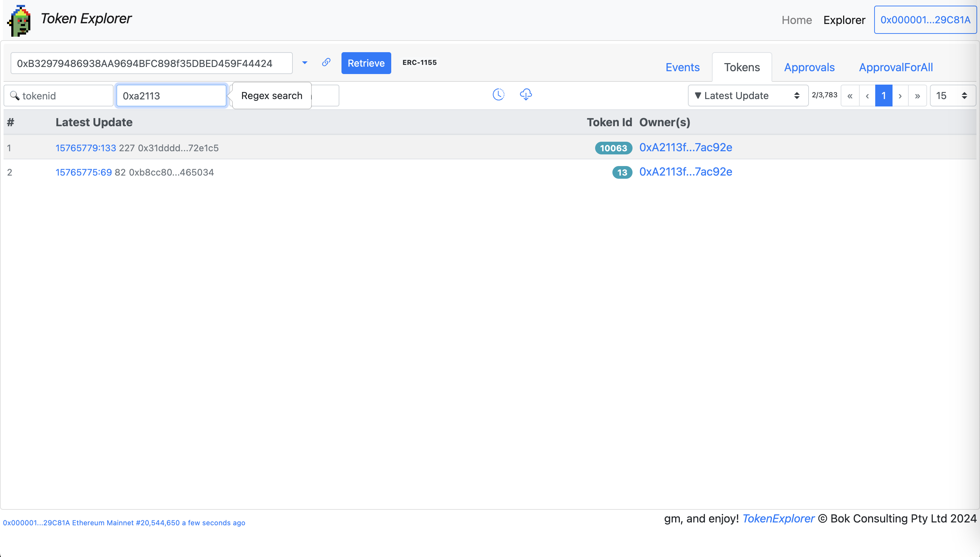This screenshot has height=557, width=980.
Task: Go to first page of results
Action: pyautogui.click(x=850, y=96)
